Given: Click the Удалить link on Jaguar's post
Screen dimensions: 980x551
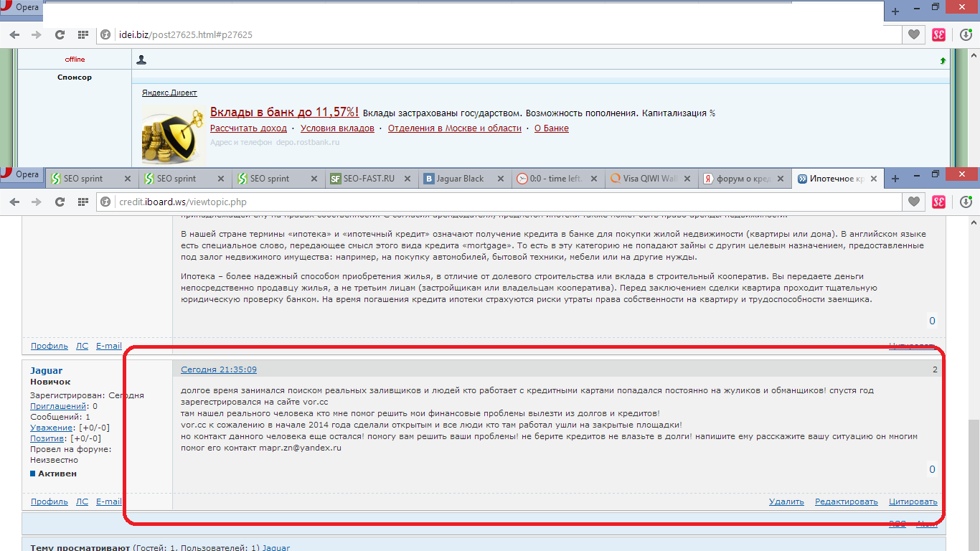Looking at the screenshot, I should pos(786,501).
